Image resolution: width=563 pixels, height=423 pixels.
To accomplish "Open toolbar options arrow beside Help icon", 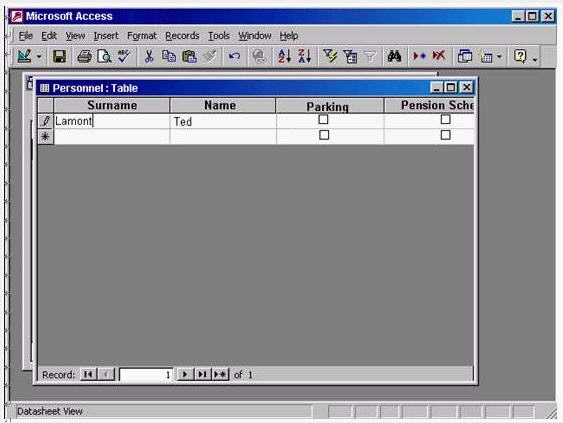I will coord(535,57).
